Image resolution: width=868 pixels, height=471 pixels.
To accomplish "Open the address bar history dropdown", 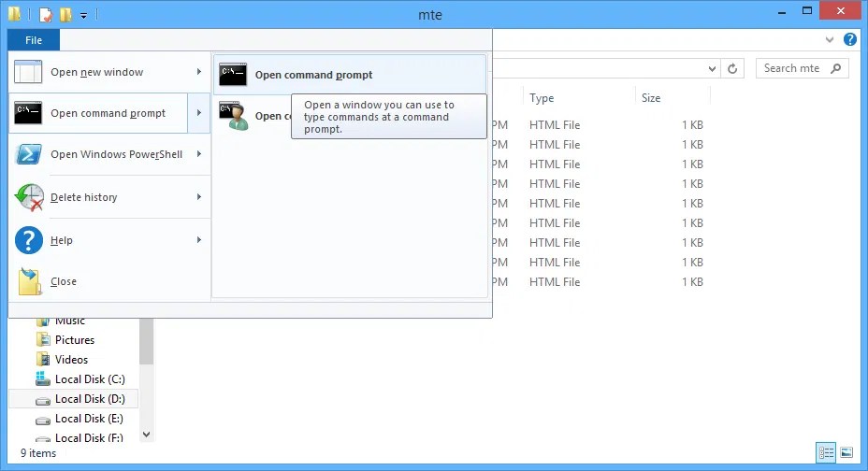I will [x=712, y=68].
